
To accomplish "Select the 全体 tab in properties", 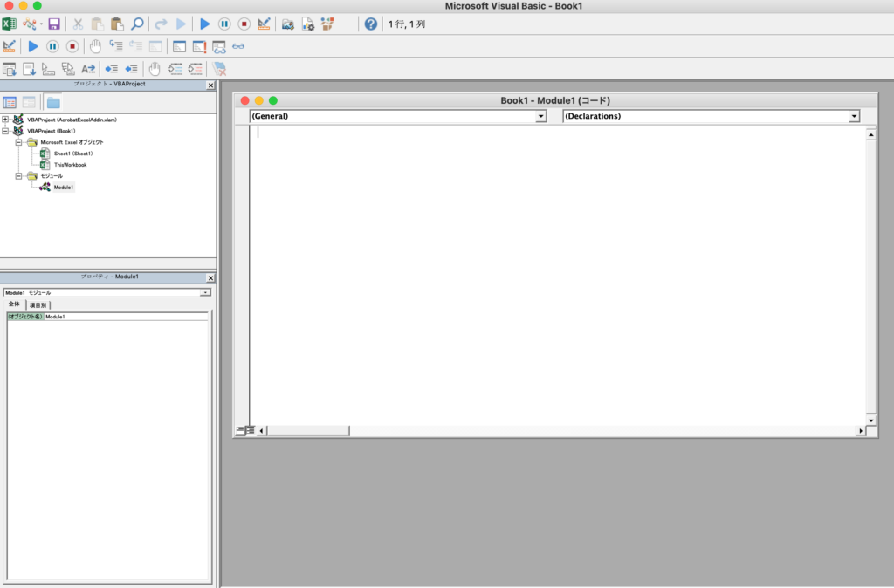I will 14,304.
